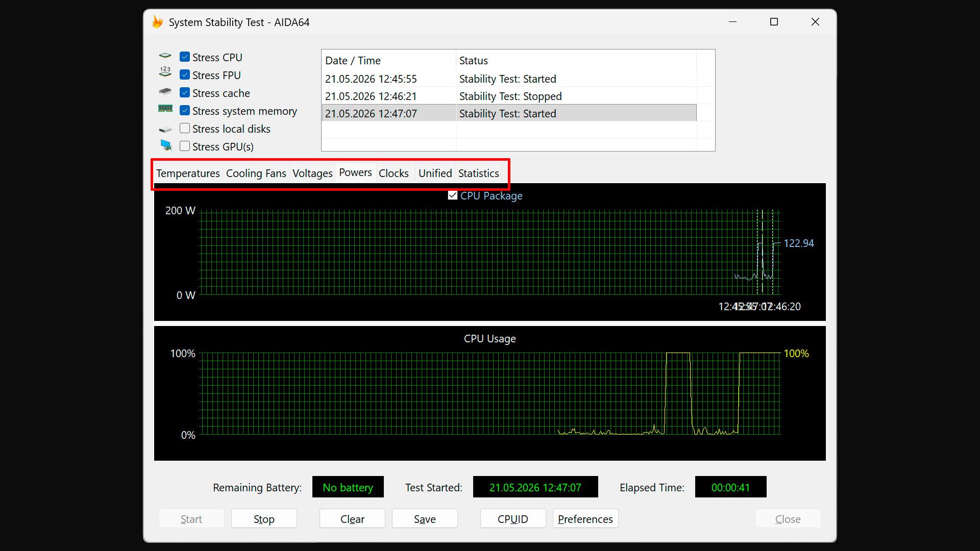Click the disk drive icon beside Stress local disks
980x551 pixels.
point(165,130)
